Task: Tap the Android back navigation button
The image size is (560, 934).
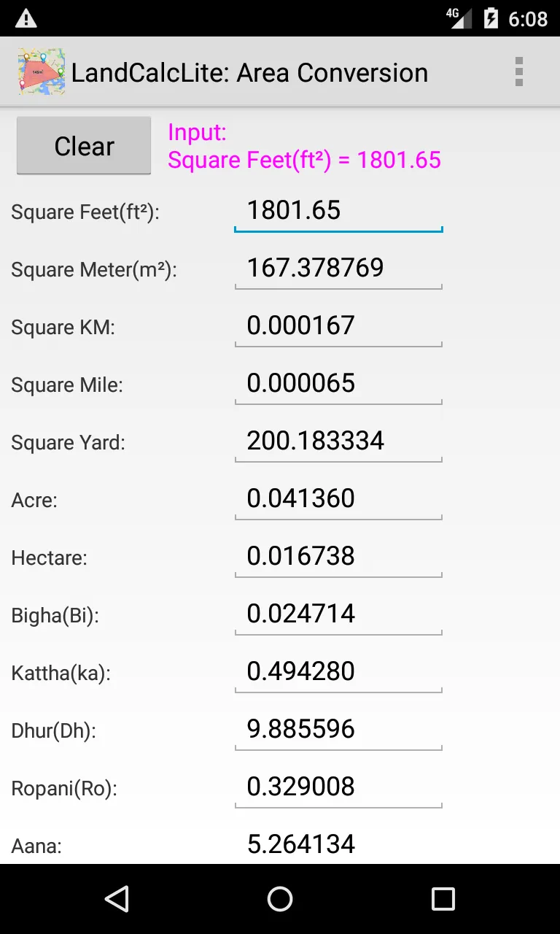Action: 117,899
